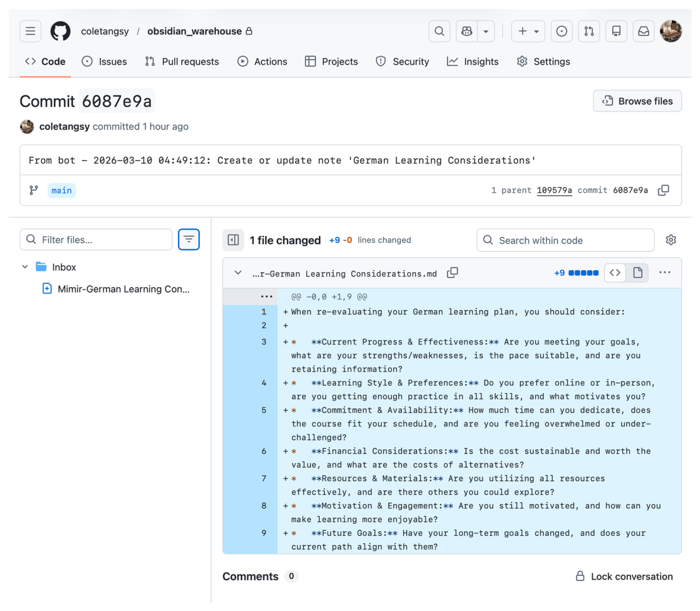This screenshot has height=611, width=700.
Task: Open repositories from the header icon
Action: [x=616, y=31]
